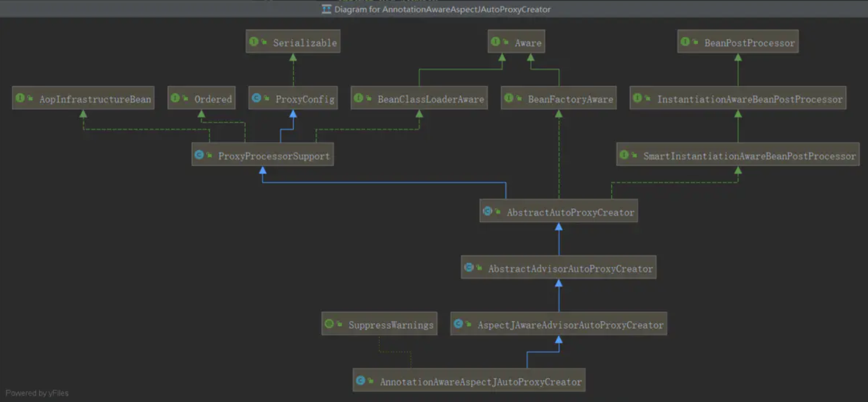Click the interface icon beside Ordered
The height and width of the screenshot is (402, 868).
click(176, 98)
